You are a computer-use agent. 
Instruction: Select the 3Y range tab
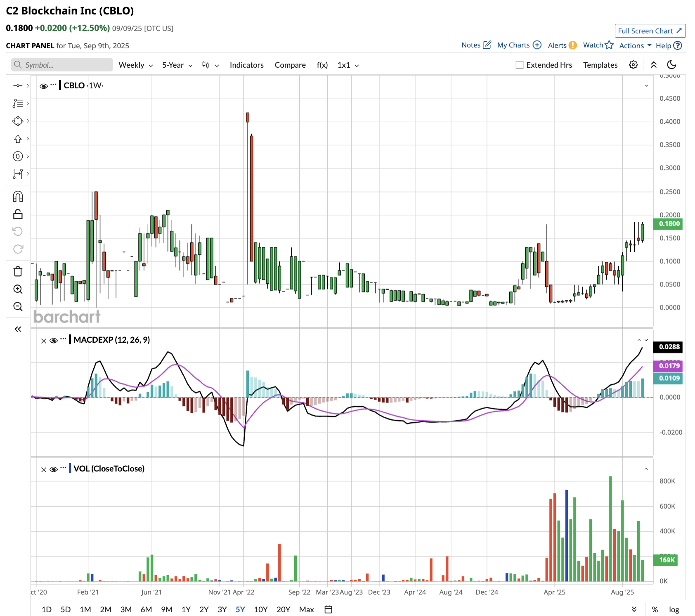click(x=222, y=609)
